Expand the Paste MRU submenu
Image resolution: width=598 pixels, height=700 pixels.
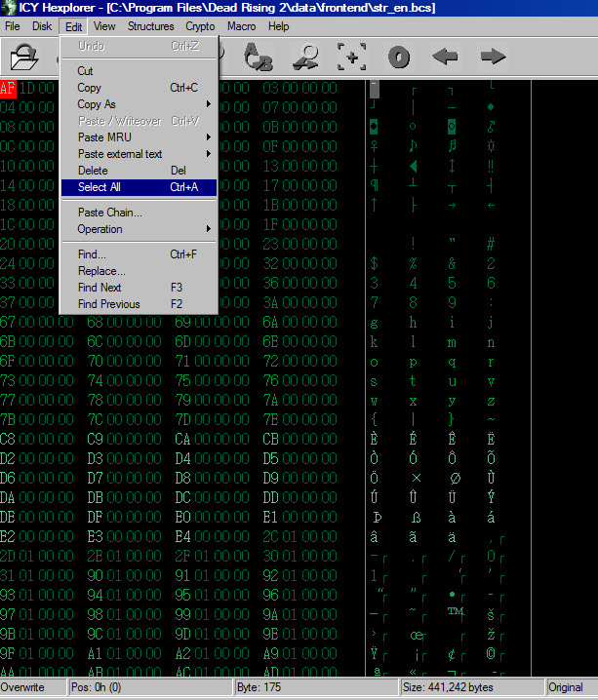[x=139, y=137]
